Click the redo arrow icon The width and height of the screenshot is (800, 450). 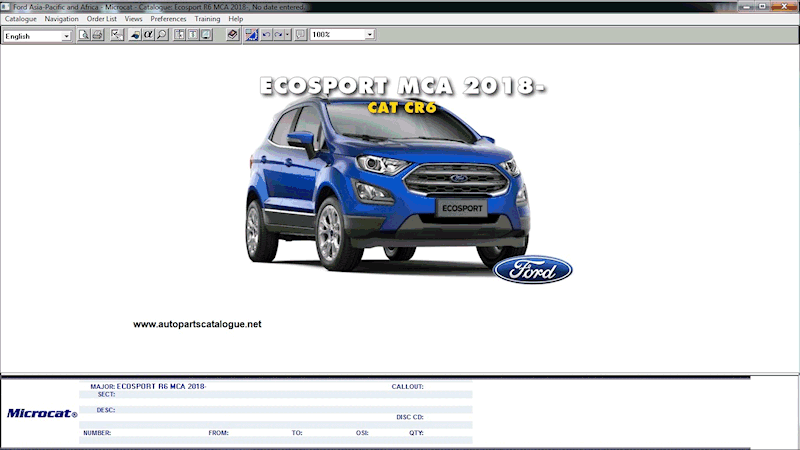tap(279, 35)
